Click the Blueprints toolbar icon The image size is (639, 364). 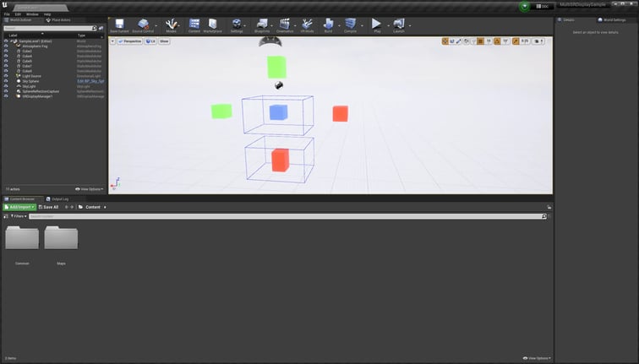pos(262,25)
